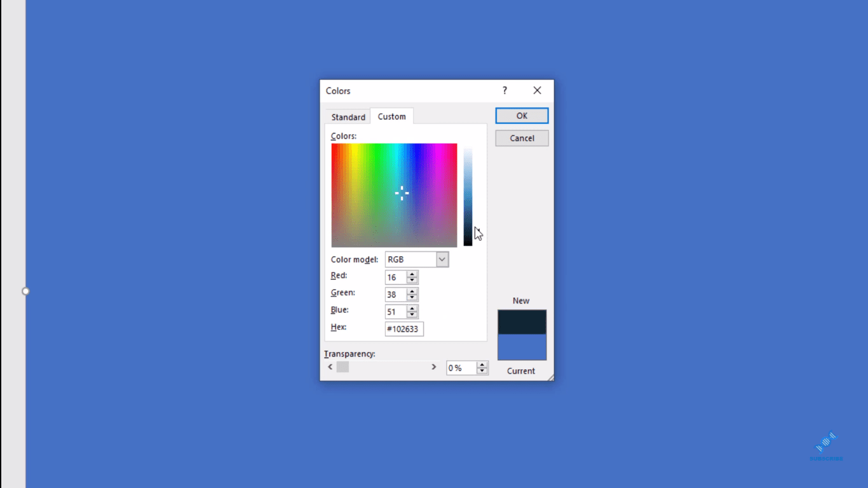Click the luminance brightness slider bar

point(468,197)
